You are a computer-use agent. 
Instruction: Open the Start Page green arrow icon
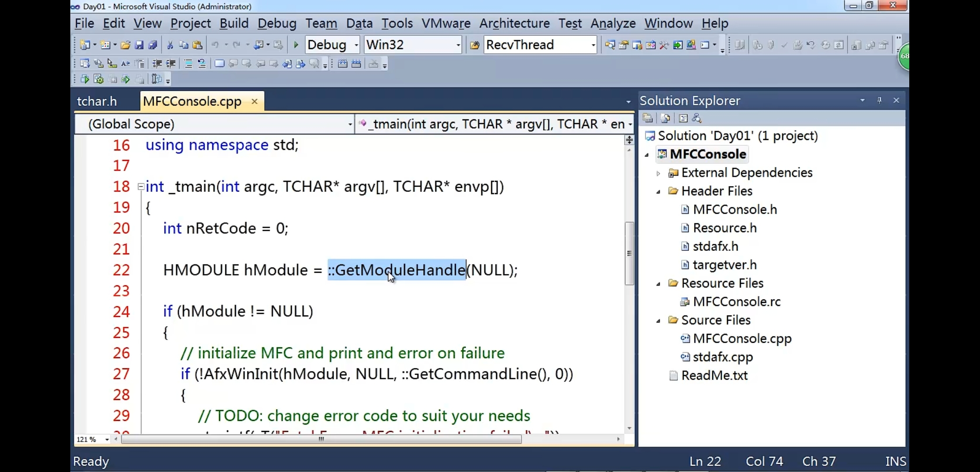point(678,45)
